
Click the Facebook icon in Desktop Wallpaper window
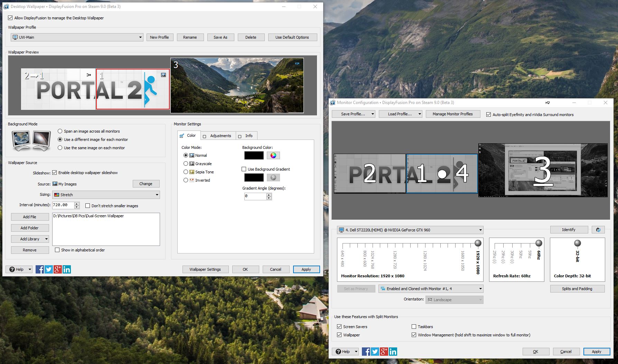pyautogui.click(x=40, y=269)
